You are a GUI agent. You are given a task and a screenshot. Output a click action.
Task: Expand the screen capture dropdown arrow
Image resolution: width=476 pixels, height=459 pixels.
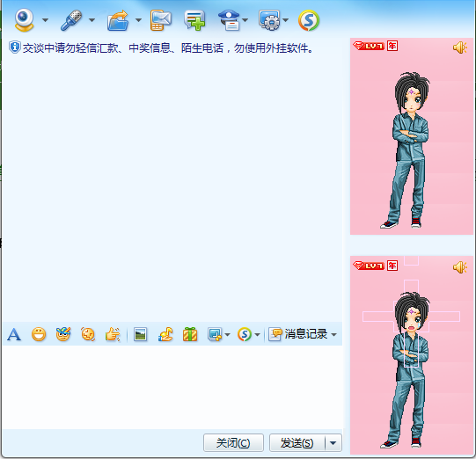[227, 335]
